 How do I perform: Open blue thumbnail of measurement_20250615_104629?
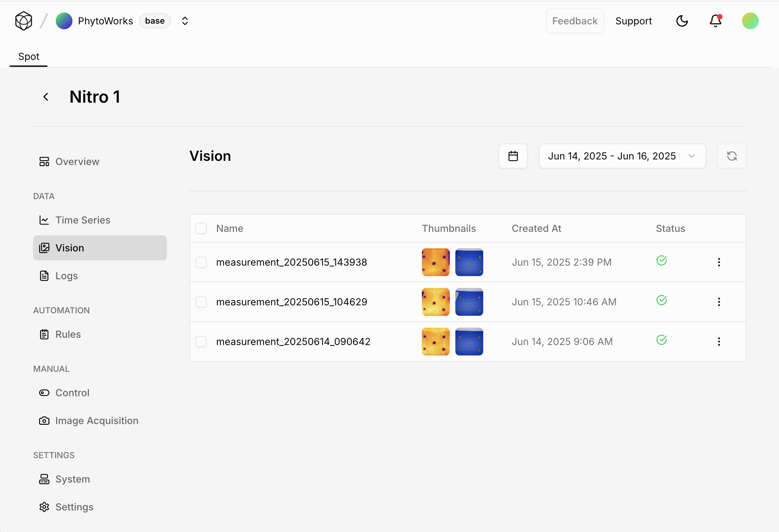coord(469,302)
